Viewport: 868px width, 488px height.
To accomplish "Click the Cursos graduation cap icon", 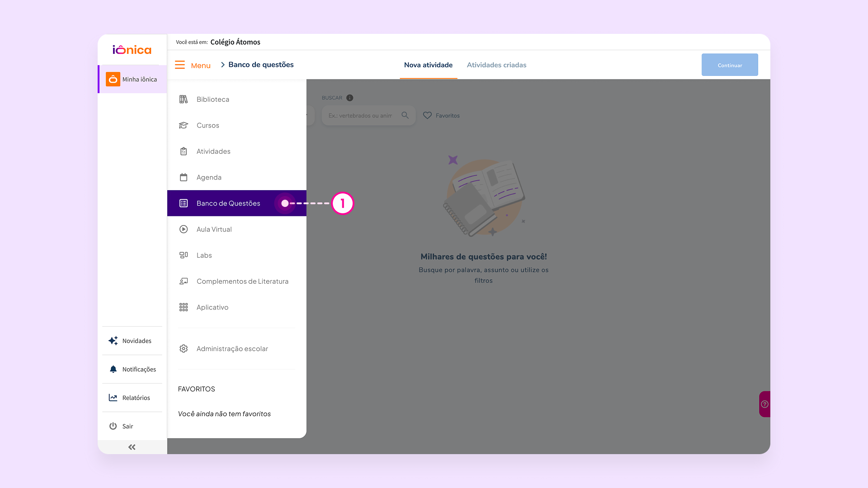I will click(x=184, y=125).
